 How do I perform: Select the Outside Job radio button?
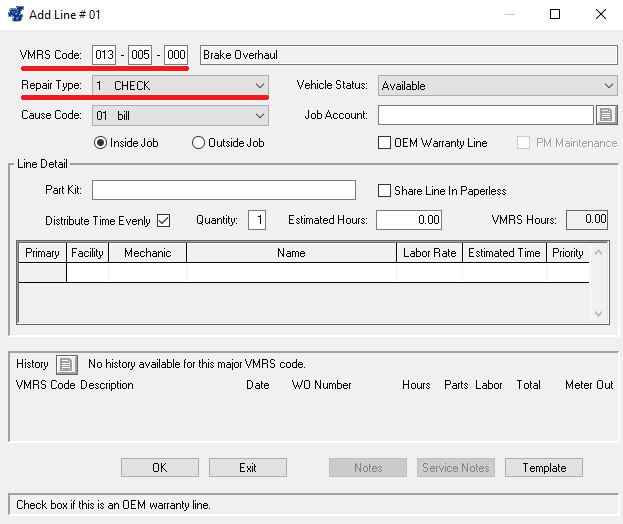(x=198, y=143)
